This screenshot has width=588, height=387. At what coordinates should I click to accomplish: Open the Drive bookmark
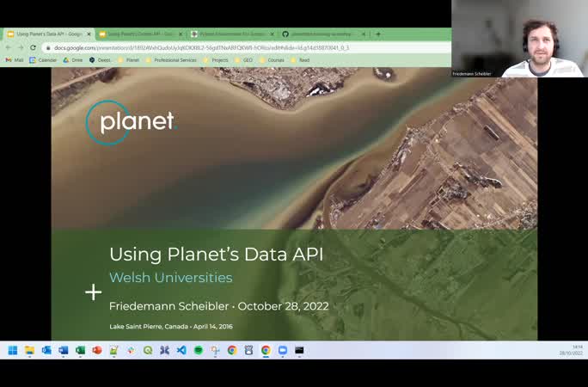[73, 60]
